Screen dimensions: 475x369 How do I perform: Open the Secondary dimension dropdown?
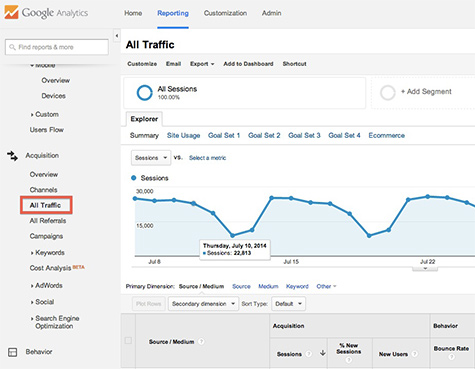pyautogui.click(x=203, y=304)
